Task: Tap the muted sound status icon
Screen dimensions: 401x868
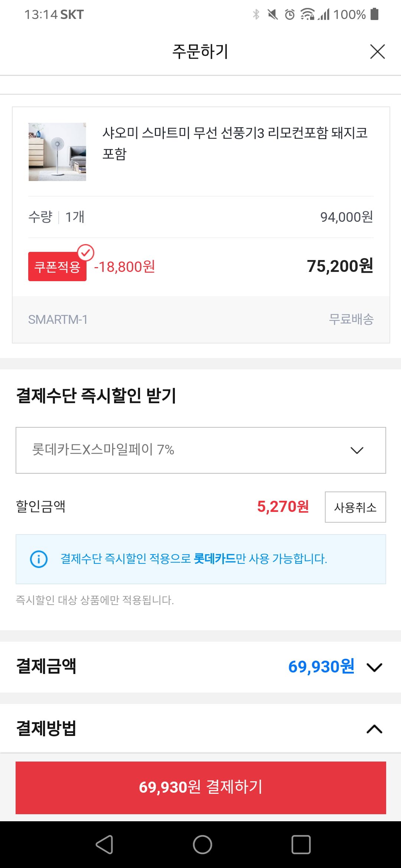Action: 273,14
